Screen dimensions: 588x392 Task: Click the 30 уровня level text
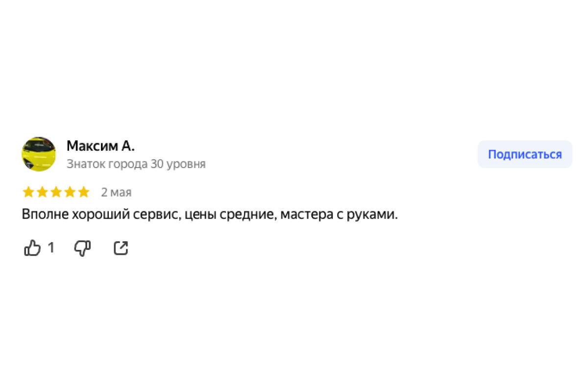click(x=178, y=164)
